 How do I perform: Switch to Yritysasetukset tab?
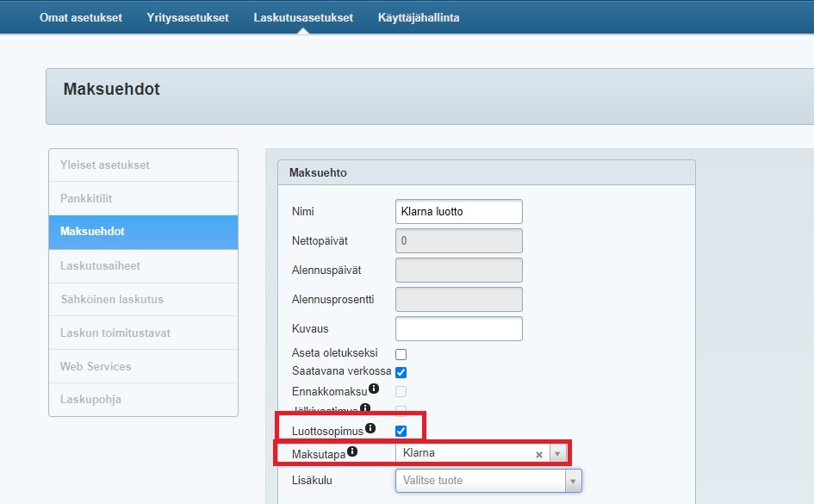(188, 17)
